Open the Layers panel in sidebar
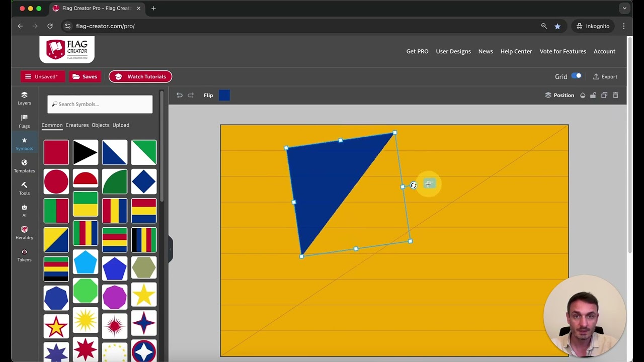Viewport: 644px width, 362px height. (24, 98)
